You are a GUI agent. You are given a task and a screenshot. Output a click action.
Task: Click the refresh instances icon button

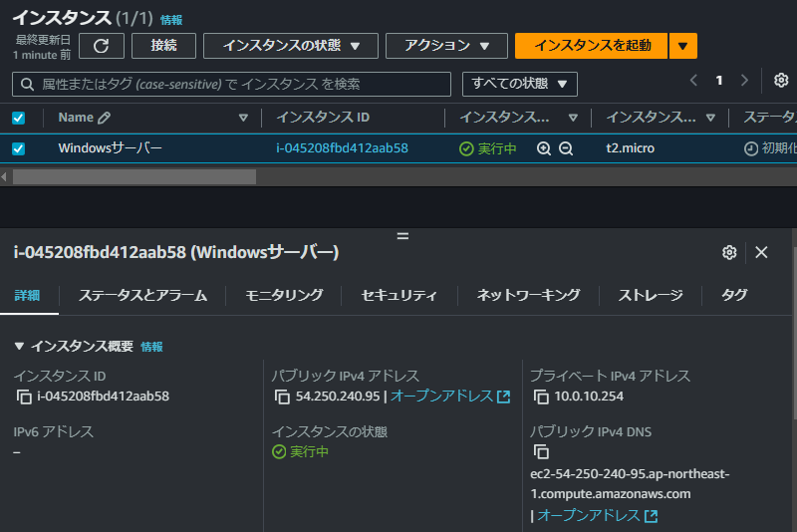(102, 46)
